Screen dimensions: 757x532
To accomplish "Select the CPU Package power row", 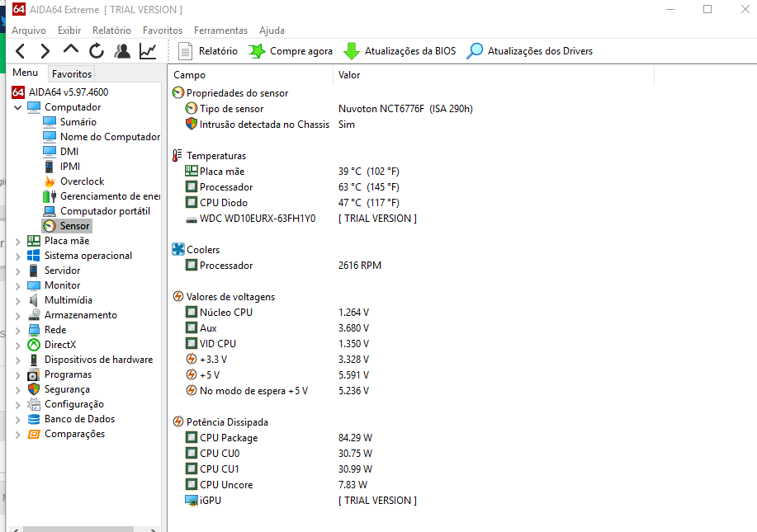I will tap(278, 438).
